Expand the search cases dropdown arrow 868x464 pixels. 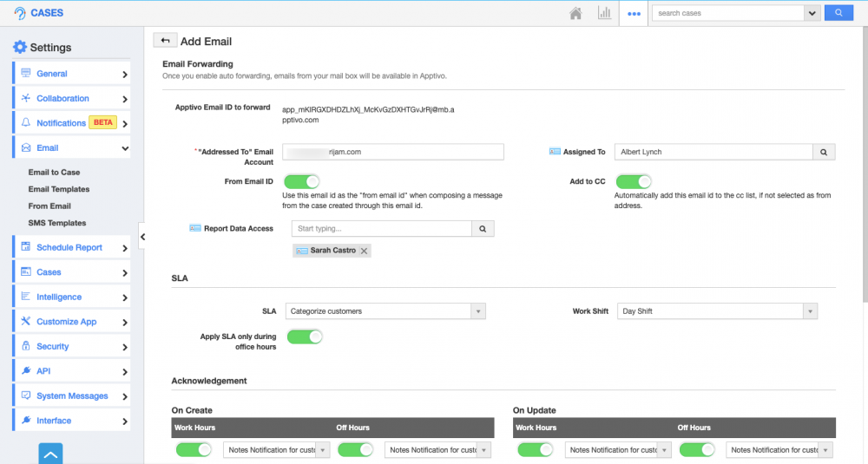[812, 13]
